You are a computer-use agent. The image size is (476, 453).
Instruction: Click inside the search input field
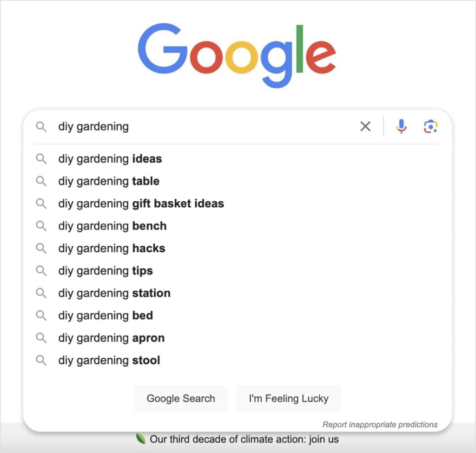pyautogui.click(x=186, y=126)
